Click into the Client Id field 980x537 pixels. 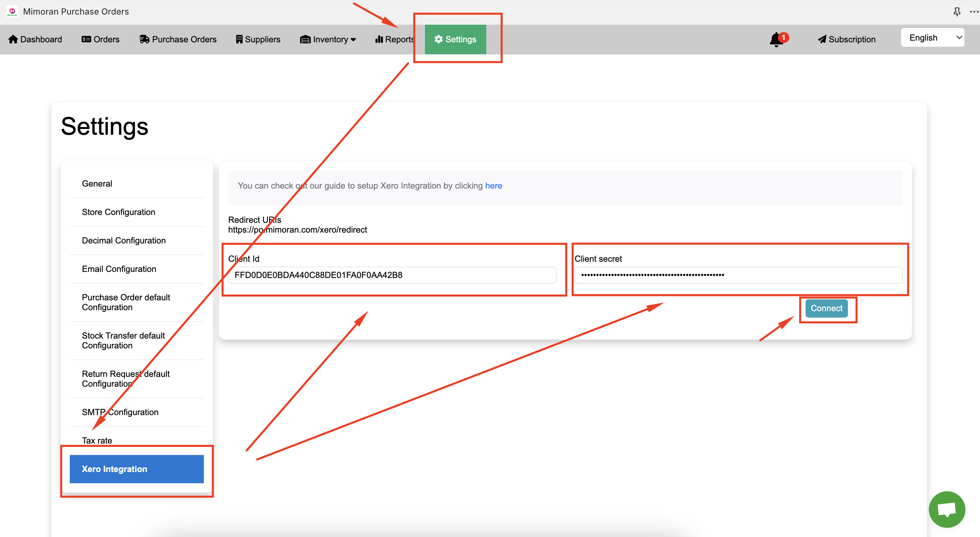coord(392,275)
